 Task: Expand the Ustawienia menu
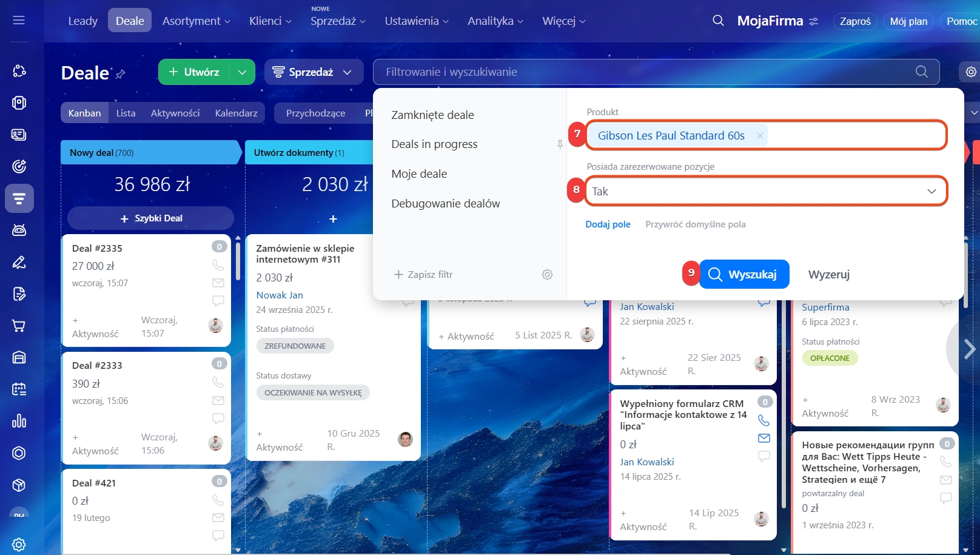pyautogui.click(x=417, y=21)
